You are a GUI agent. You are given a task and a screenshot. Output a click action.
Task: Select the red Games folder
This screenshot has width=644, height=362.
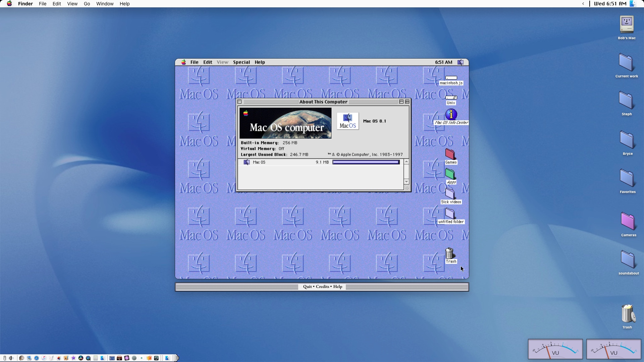[x=450, y=154]
